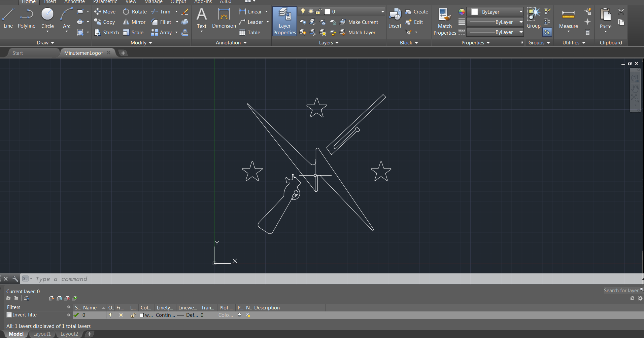Image resolution: width=644 pixels, height=338 pixels.
Task: Toggle layer 0 lock icon
Action: [x=133, y=315]
